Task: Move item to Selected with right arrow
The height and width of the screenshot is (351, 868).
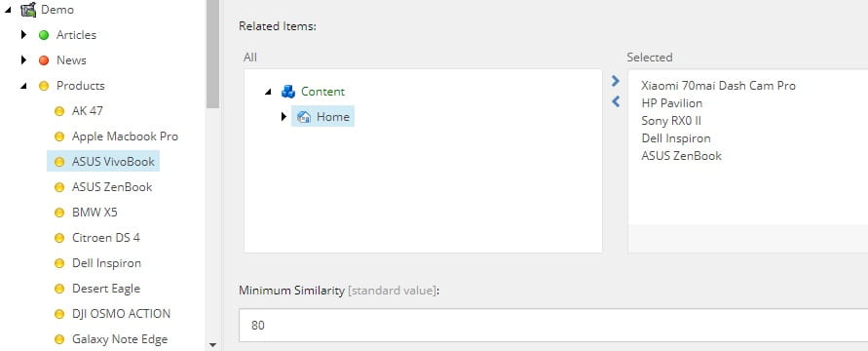Action: (616, 81)
